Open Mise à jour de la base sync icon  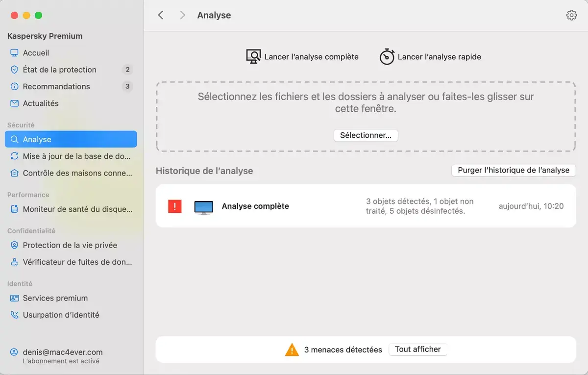point(15,156)
